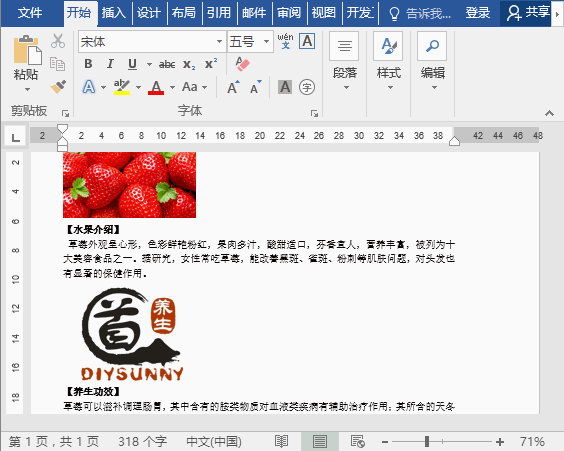Switch to the 引用 References tab

point(218,13)
